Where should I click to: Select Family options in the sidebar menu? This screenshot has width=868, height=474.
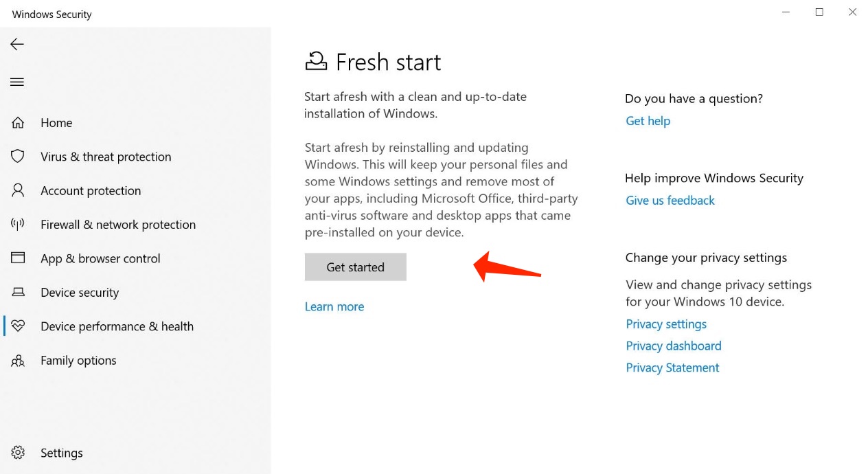pos(78,360)
